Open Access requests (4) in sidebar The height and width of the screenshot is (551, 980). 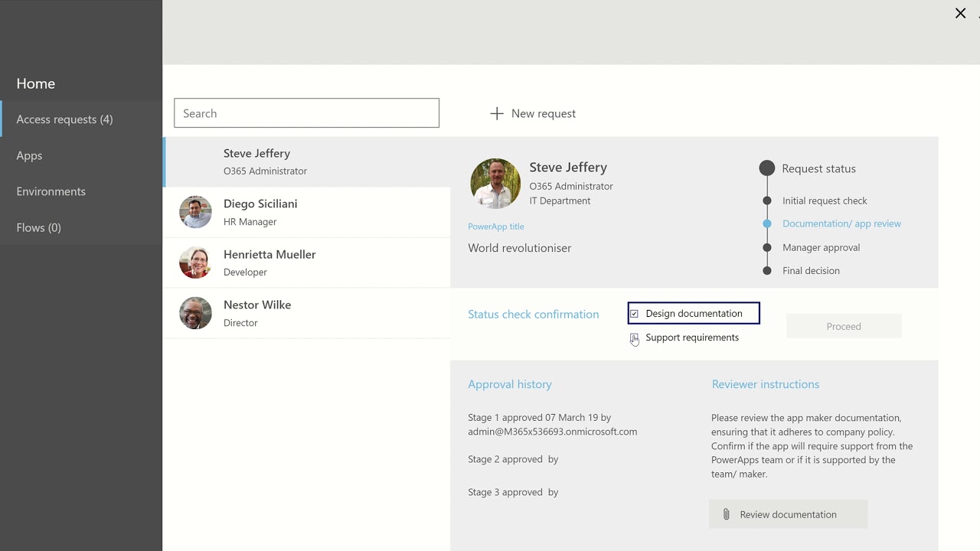click(x=64, y=119)
